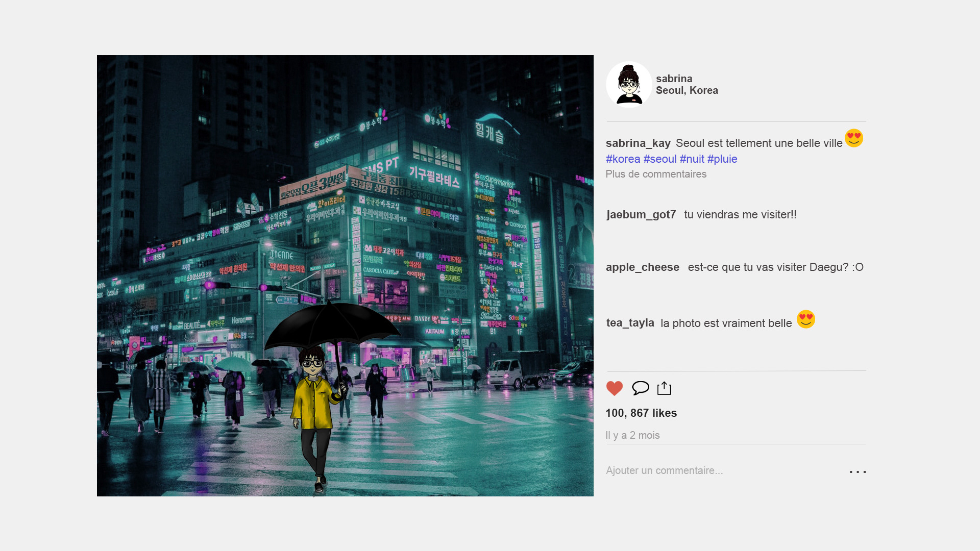Open apple_cheese commenter profile
Image resolution: width=980 pixels, height=551 pixels.
pos(643,267)
